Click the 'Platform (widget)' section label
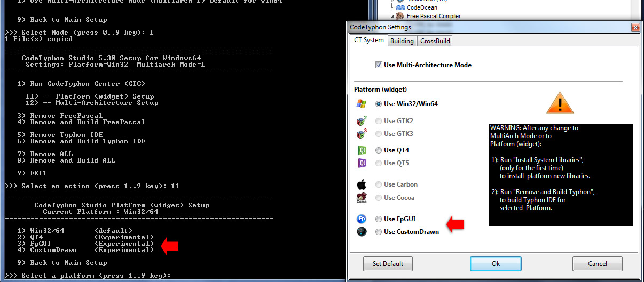644x282 pixels. point(380,90)
